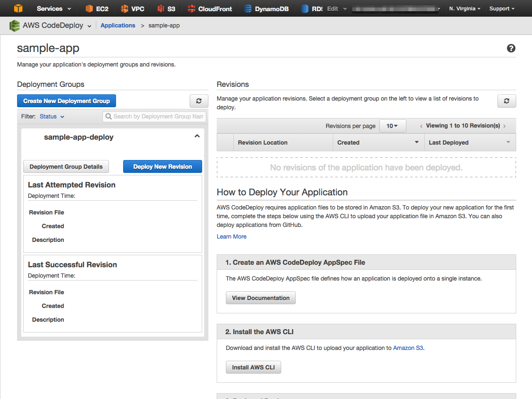Open the revisions per page dropdown
Screen dimensions: 532x399
pos(392,126)
